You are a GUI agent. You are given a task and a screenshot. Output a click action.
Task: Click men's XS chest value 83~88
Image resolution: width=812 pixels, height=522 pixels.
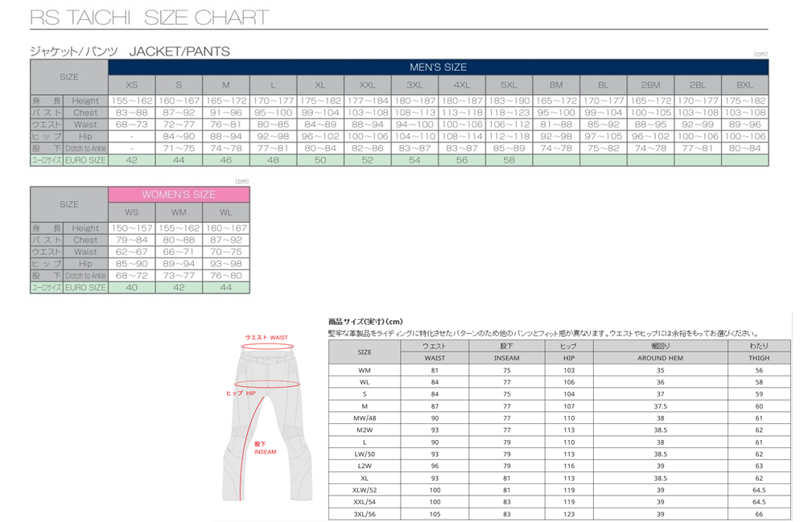click(x=131, y=113)
